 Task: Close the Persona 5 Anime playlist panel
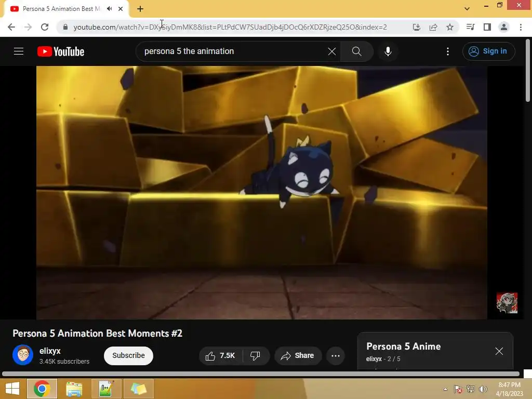499,351
